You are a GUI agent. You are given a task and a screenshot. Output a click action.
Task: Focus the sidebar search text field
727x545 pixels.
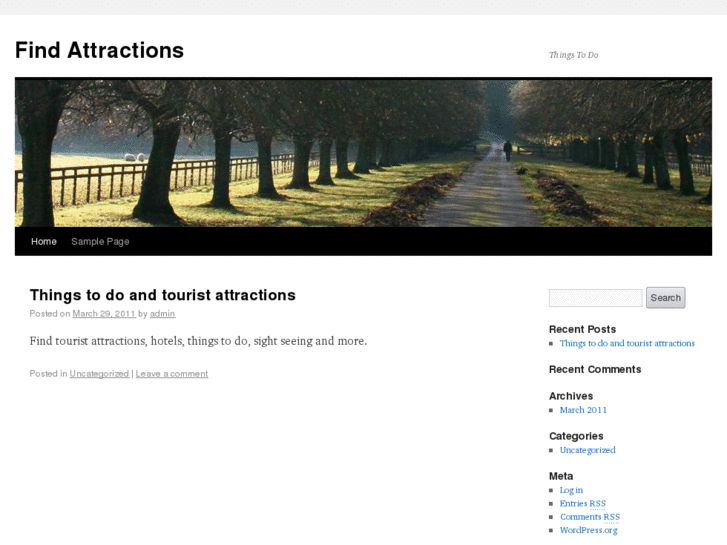tap(595, 298)
